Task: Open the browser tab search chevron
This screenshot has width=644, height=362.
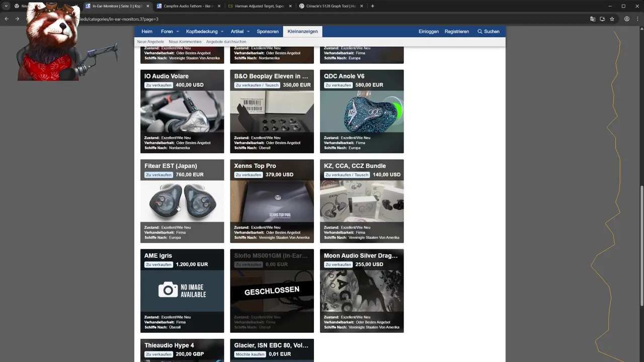Action: [x=6, y=6]
